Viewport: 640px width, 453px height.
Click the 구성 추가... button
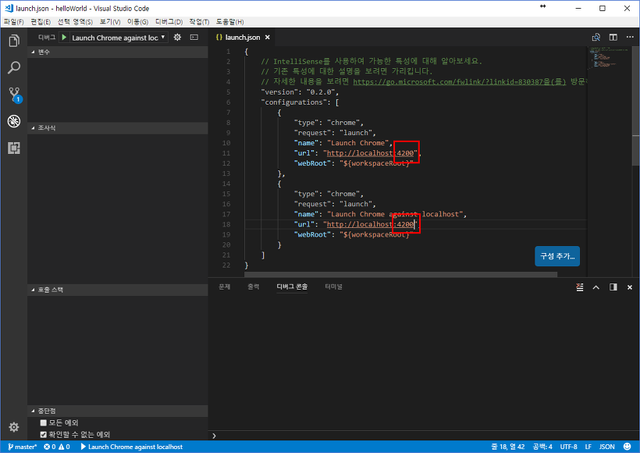coord(557,256)
